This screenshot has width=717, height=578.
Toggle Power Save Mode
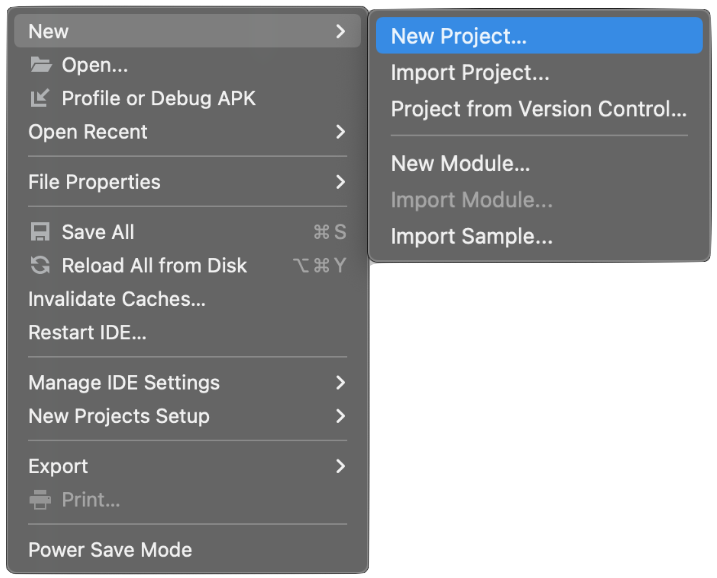(110, 550)
